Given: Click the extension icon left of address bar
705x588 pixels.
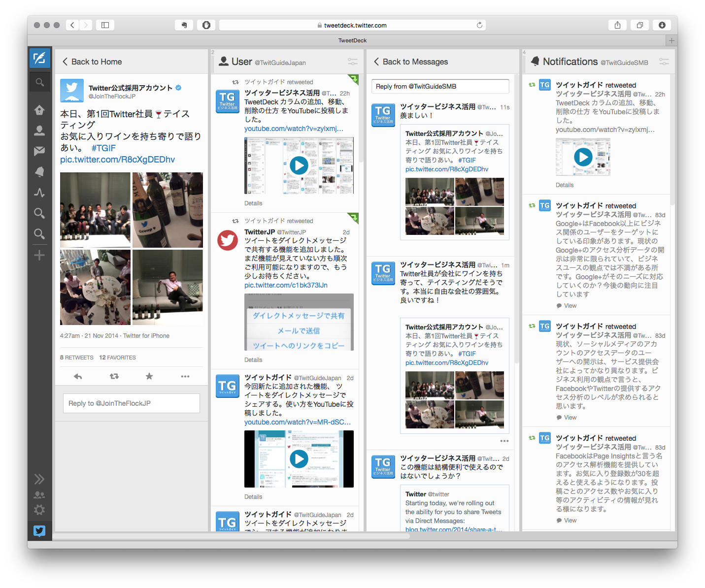Looking at the screenshot, I should pyautogui.click(x=206, y=25).
